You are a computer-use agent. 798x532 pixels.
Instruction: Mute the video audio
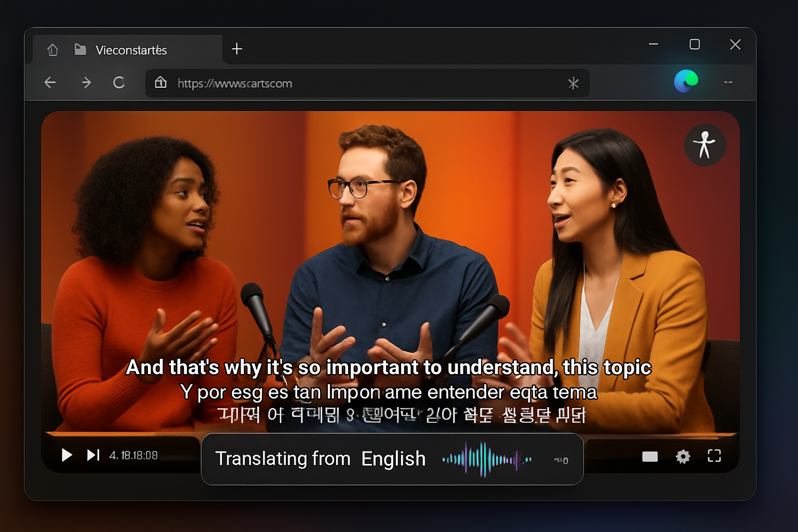tap(561, 460)
